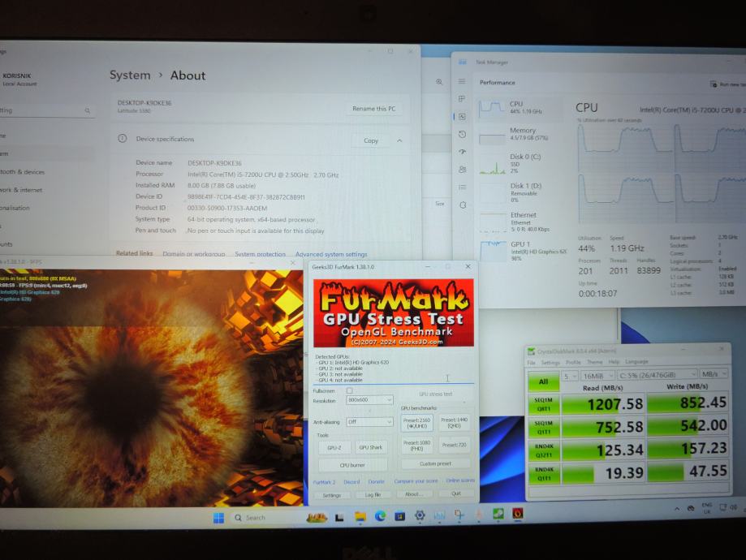Image resolution: width=746 pixels, height=560 pixels.
Task: Open the 16MiB test size dropdown
Action: point(597,376)
